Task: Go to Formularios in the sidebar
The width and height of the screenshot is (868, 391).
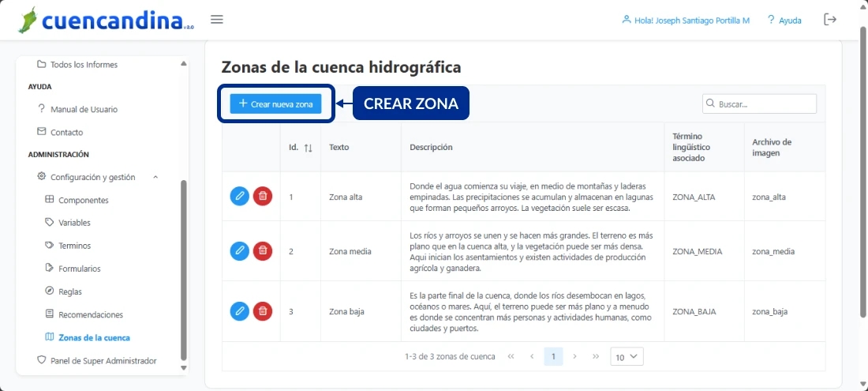Action: pyautogui.click(x=79, y=269)
